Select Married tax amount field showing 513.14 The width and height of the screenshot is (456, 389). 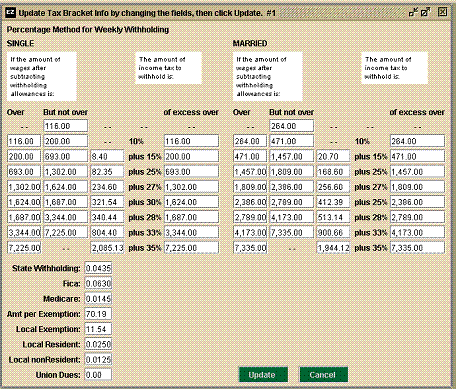pos(333,217)
